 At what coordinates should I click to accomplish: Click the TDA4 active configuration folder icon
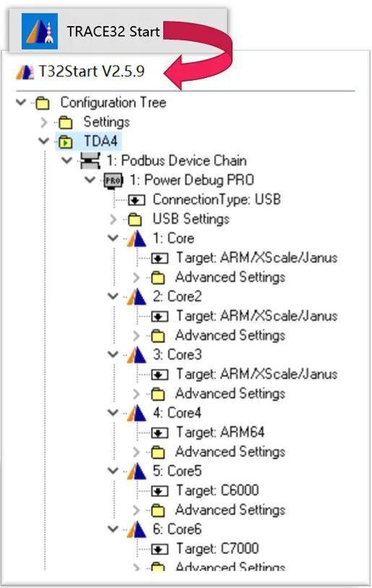pyautogui.click(x=66, y=141)
